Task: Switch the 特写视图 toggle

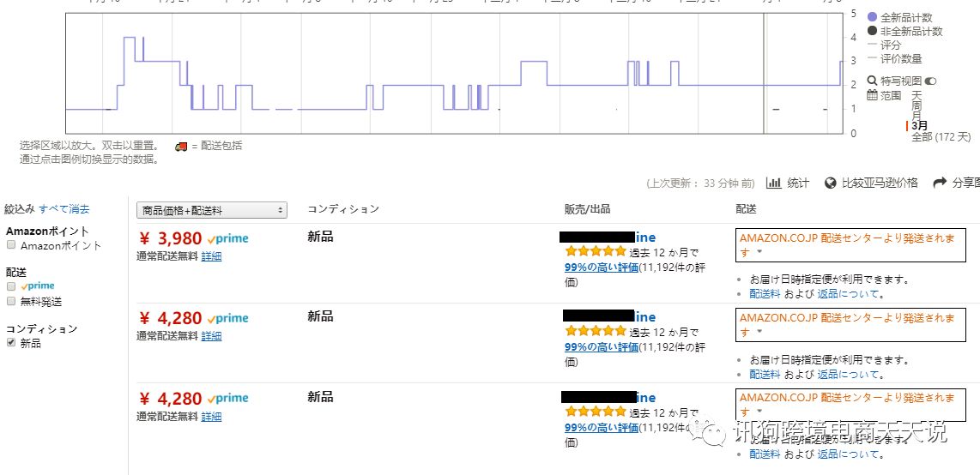Action: (930, 81)
